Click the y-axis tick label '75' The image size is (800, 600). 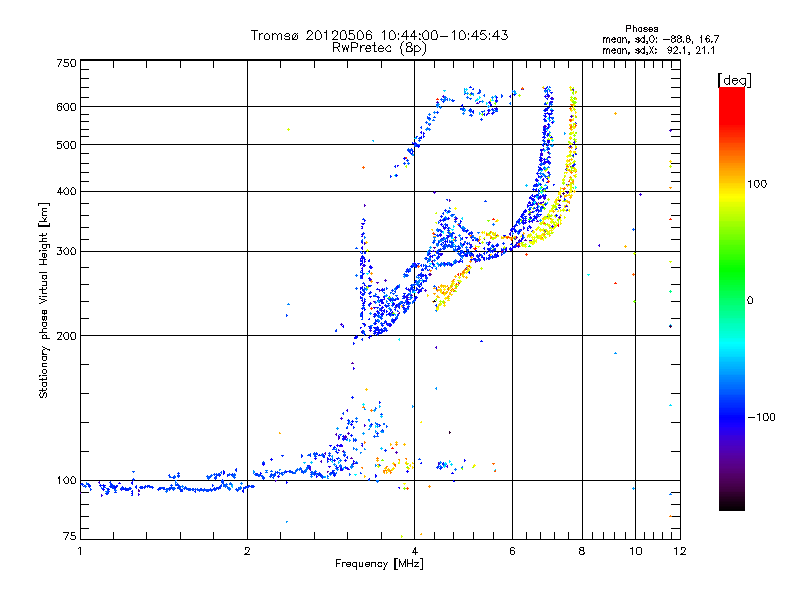pos(70,536)
